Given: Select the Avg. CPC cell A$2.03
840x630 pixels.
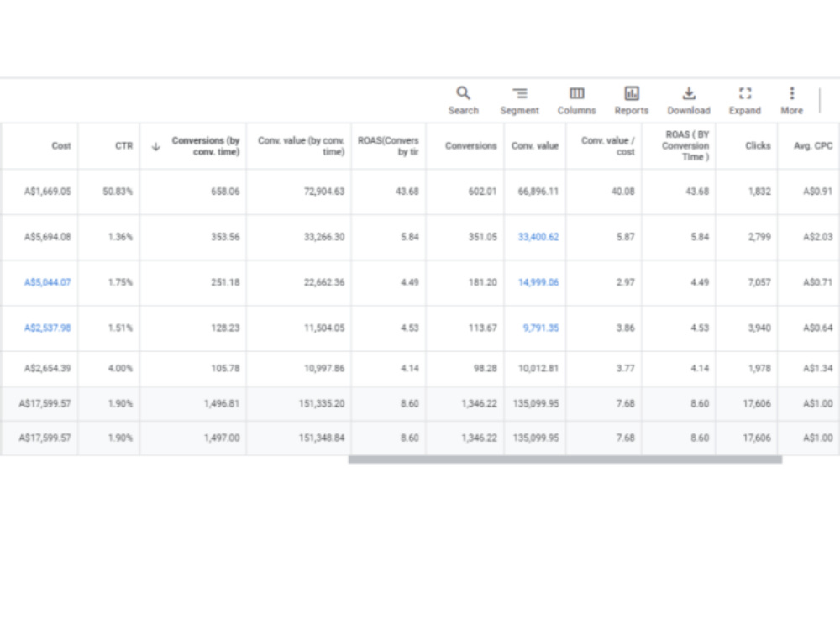Looking at the screenshot, I should (x=818, y=237).
